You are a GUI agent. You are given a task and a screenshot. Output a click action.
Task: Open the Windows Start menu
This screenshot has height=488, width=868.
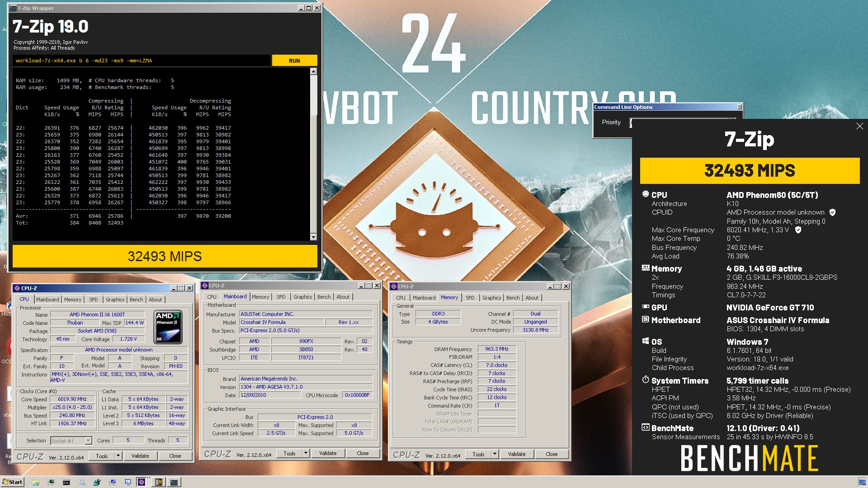click(12, 482)
